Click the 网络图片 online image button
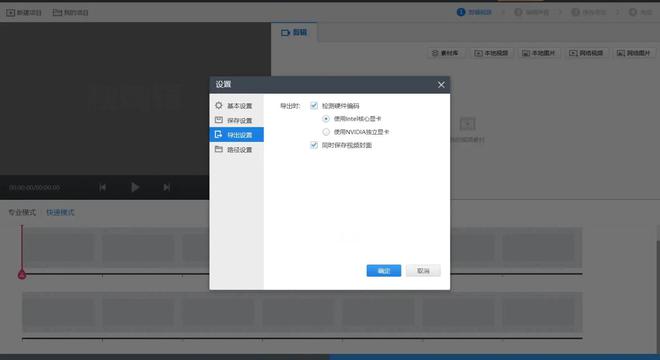The image size is (660, 360). click(634, 53)
